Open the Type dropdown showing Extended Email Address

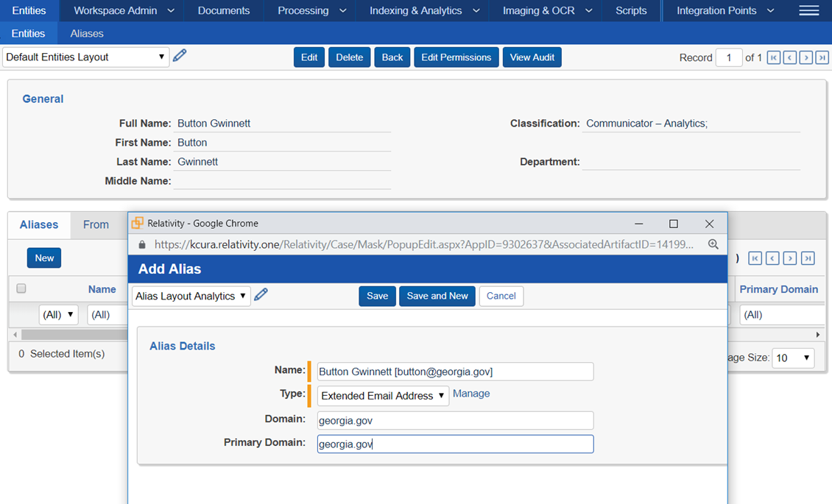click(x=383, y=396)
